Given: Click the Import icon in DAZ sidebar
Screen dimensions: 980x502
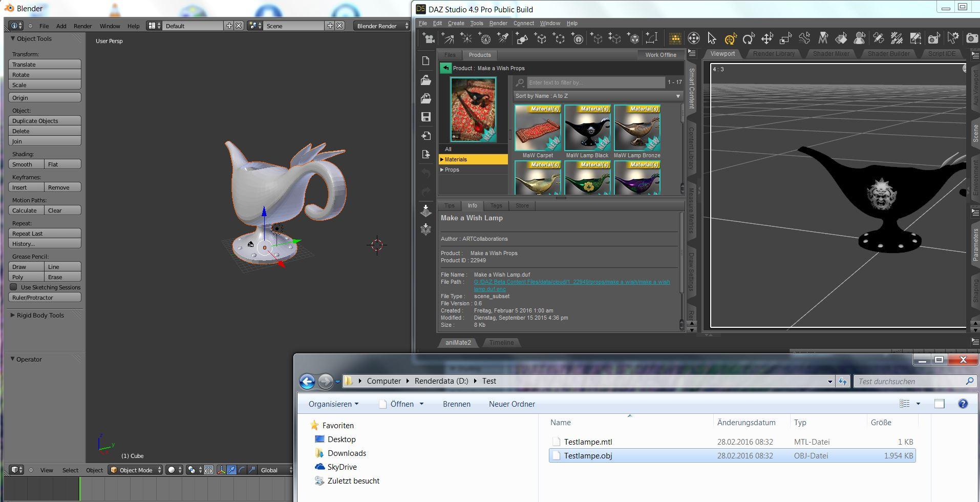Looking at the screenshot, I should point(425,136).
